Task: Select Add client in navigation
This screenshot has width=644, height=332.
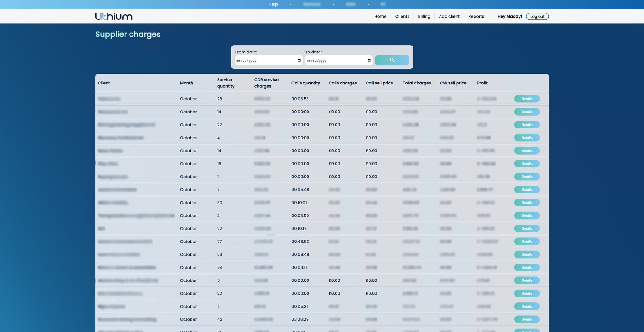Action: 449,16
